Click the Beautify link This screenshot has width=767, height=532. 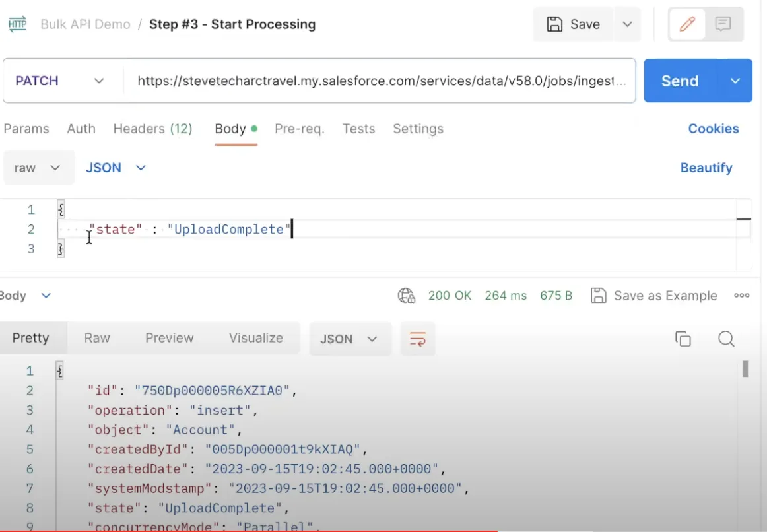(706, 168)
